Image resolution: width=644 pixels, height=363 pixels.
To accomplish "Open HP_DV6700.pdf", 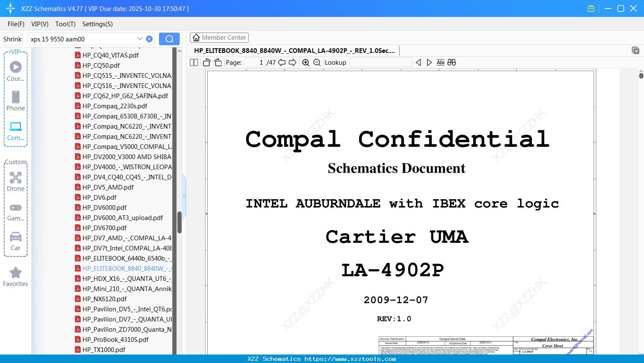I will tap(104, 228).
